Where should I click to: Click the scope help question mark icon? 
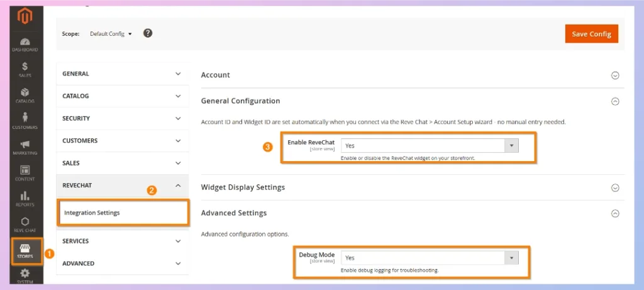coord(148,33)
